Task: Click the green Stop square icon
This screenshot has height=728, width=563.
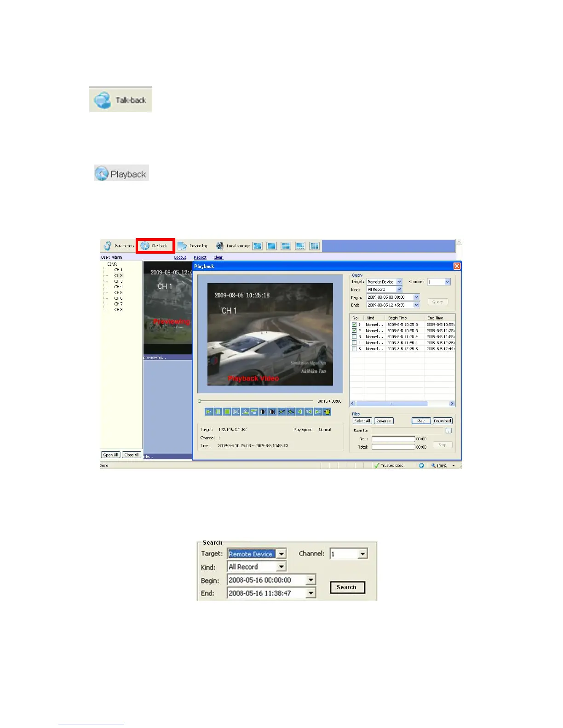Action: pos(227,412)
